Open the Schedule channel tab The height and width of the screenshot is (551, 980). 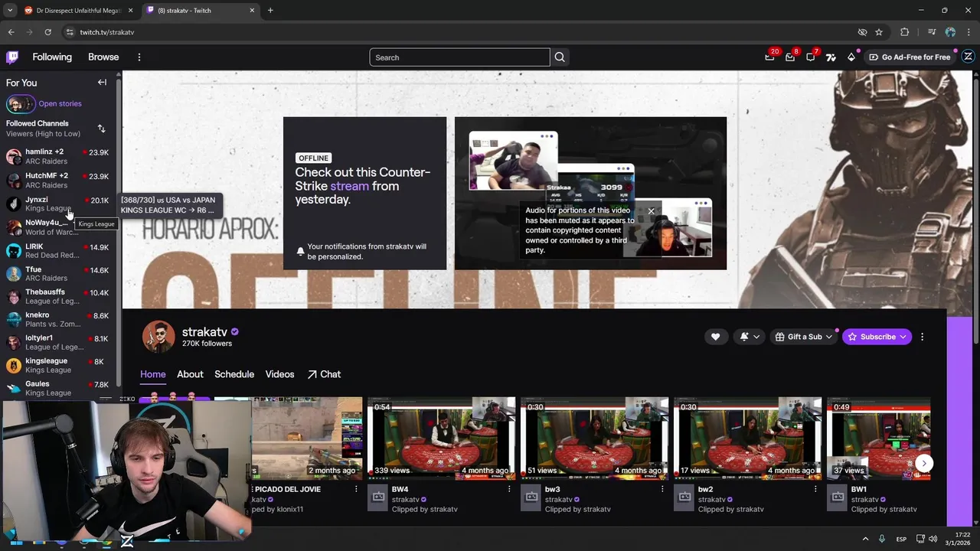click(x=234, y=374)
